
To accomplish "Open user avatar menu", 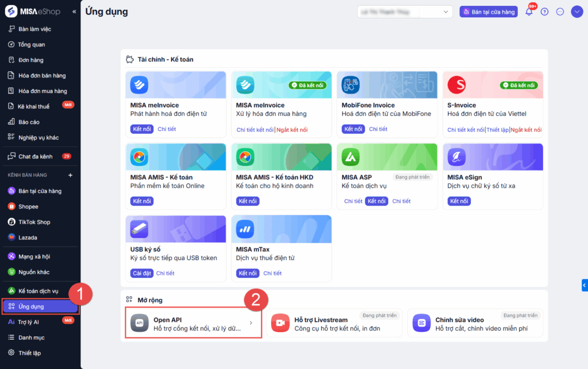I will 577,11.
